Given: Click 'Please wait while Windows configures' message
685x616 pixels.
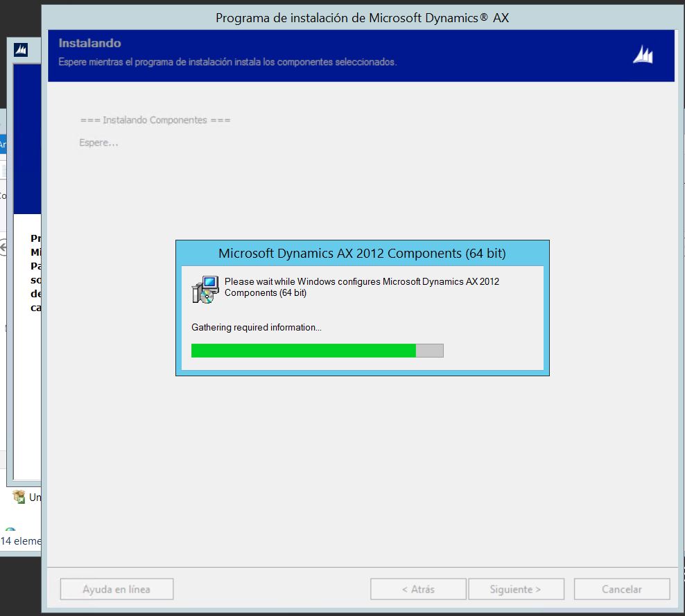Looking at the screenshot, I should click(362, 287).
